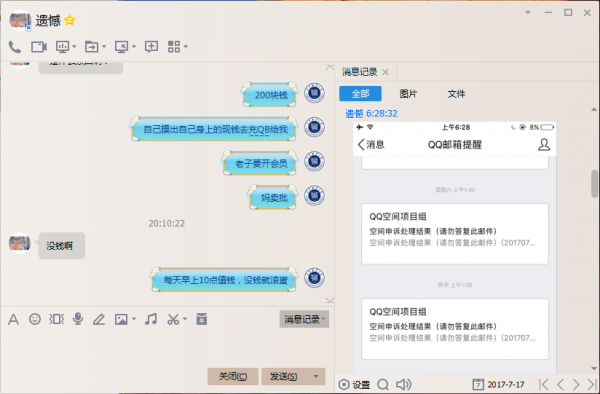Click the sender name 遗憾 6:28:32
This screenshot has width=600, height=394.
372,114
